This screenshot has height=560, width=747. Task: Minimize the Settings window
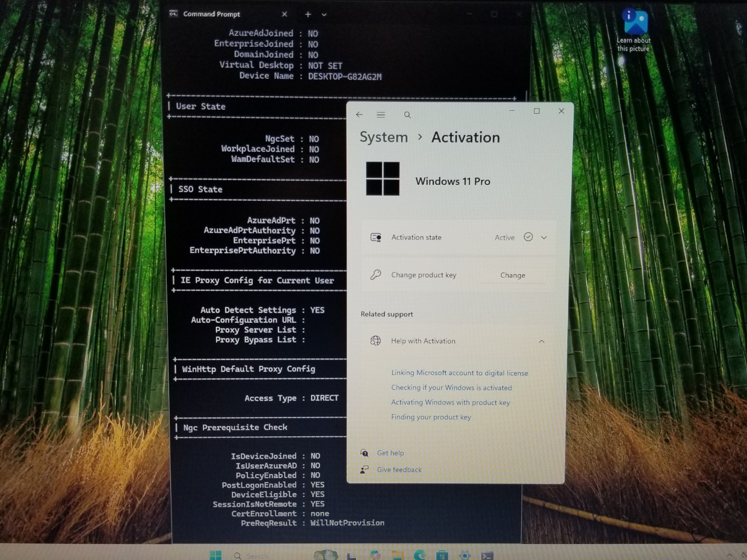click(512, 111)
